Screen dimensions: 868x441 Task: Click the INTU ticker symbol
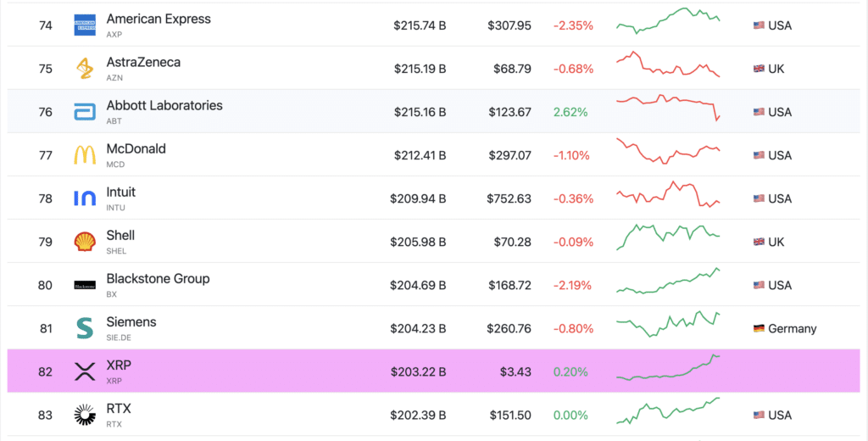115,208
